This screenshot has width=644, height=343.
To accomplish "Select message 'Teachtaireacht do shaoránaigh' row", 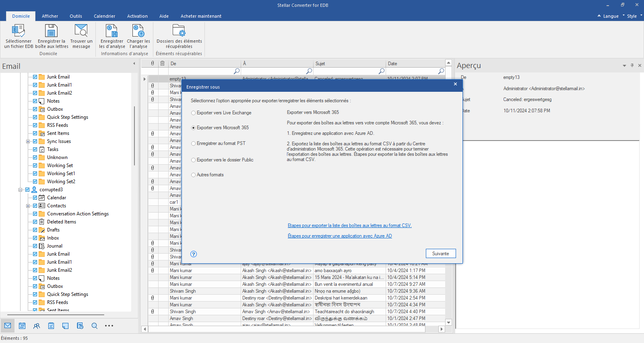I will click(297, 312).
